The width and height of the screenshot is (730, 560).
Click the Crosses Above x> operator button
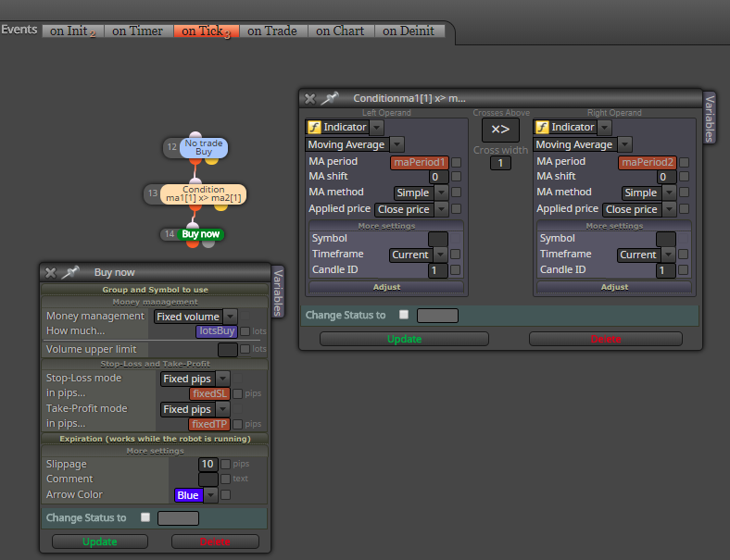pyautogui.click(x=500, y=130)
